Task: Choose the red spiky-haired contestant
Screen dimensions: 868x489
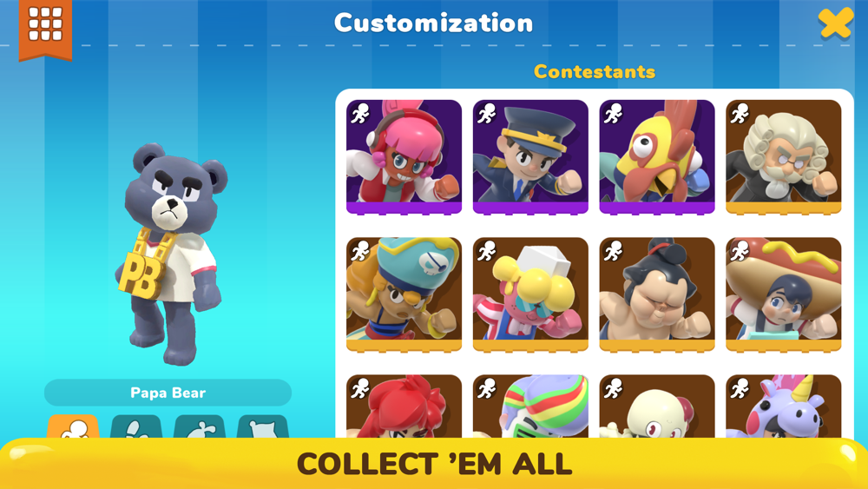Action: coord(404,406)
